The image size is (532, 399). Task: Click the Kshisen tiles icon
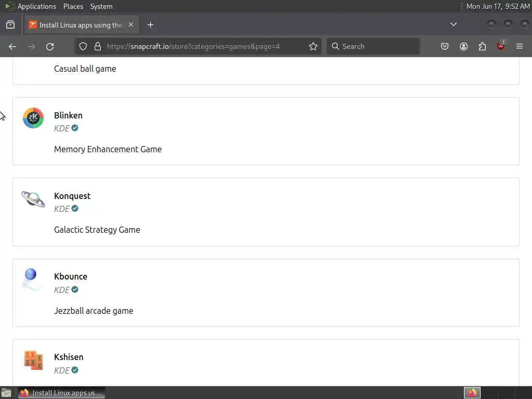pos(33,360)
